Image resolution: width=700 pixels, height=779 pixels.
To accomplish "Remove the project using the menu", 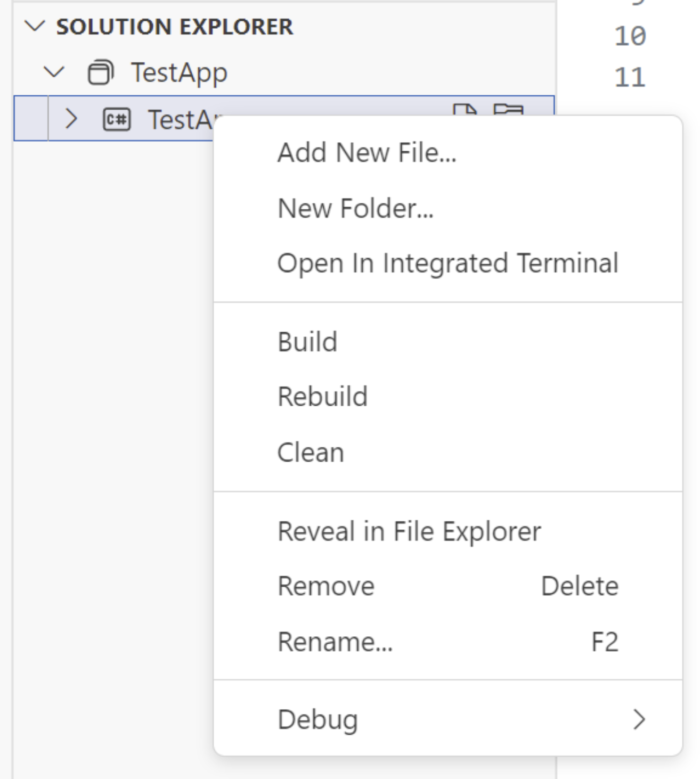I will [325, 586].
